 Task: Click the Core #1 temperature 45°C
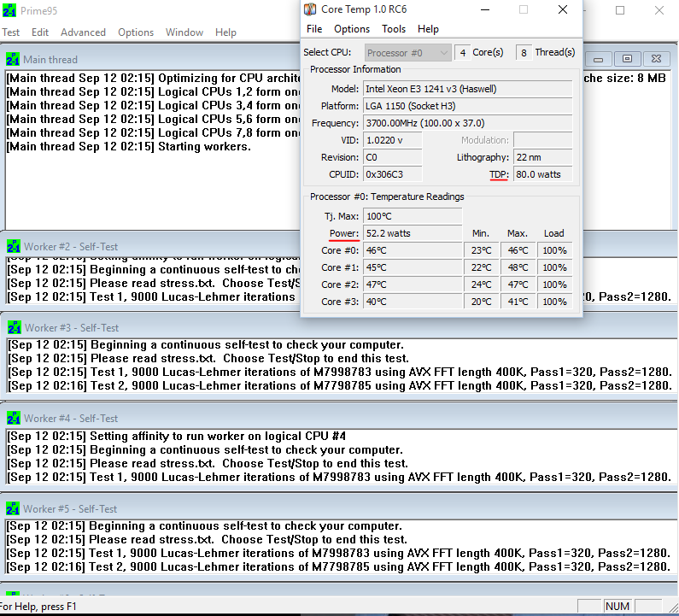point(413,267)
